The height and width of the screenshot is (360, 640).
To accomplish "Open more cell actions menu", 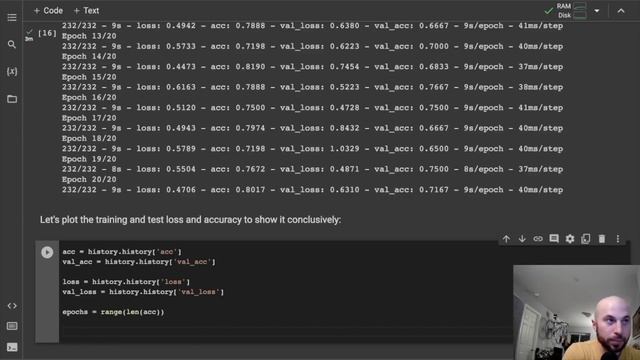I will click(x=618, y=239).
